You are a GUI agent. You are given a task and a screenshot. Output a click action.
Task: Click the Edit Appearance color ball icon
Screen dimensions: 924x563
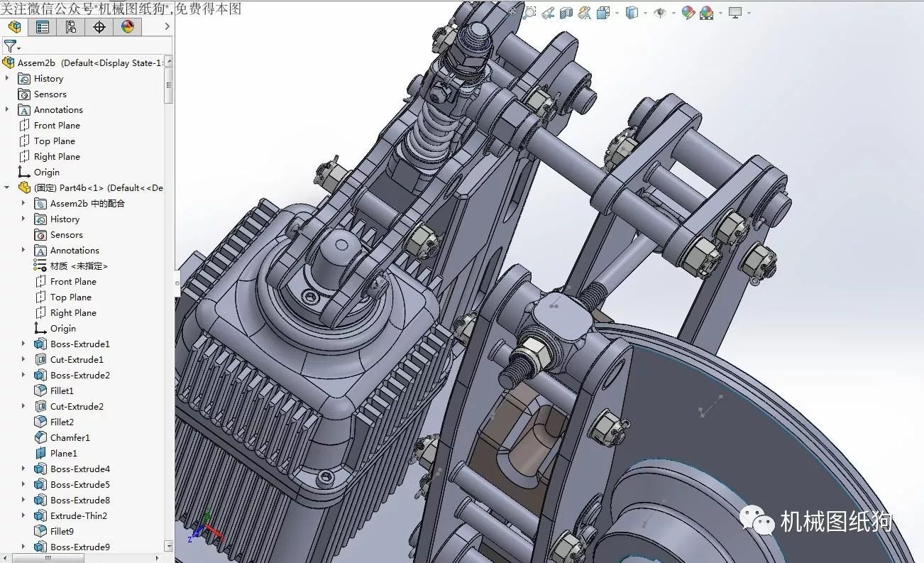click(688, 12)
